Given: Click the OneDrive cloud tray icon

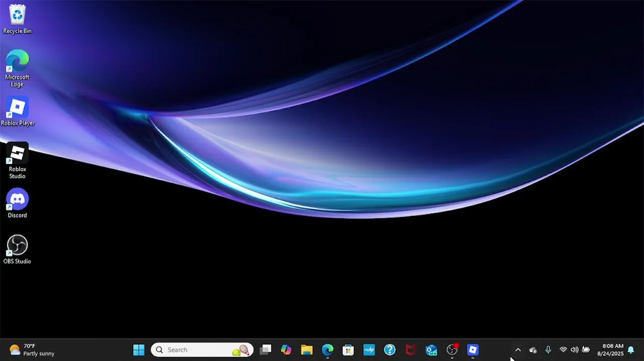Looking at the screenshot, I should pos(533,350).
